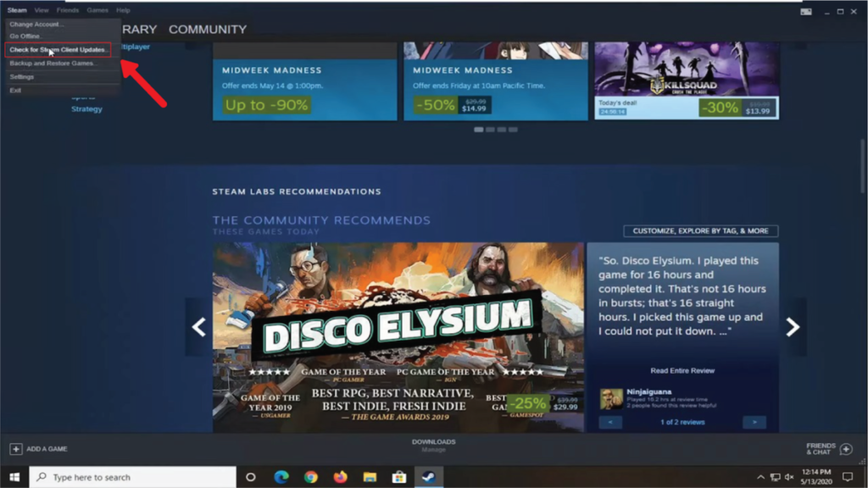Launch Google Chrome from the taskbar
The width and height of the screenshot is (868, 488).
[310, 477]
